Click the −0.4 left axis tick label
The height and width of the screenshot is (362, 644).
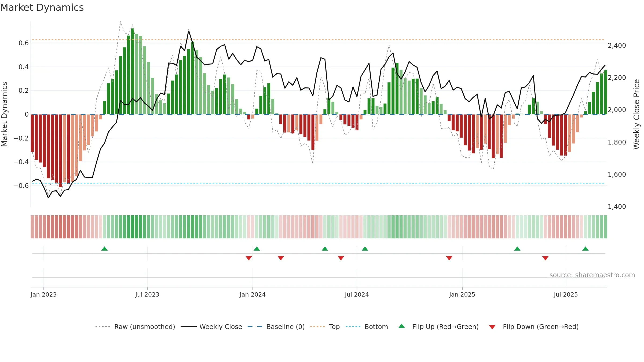21,162
